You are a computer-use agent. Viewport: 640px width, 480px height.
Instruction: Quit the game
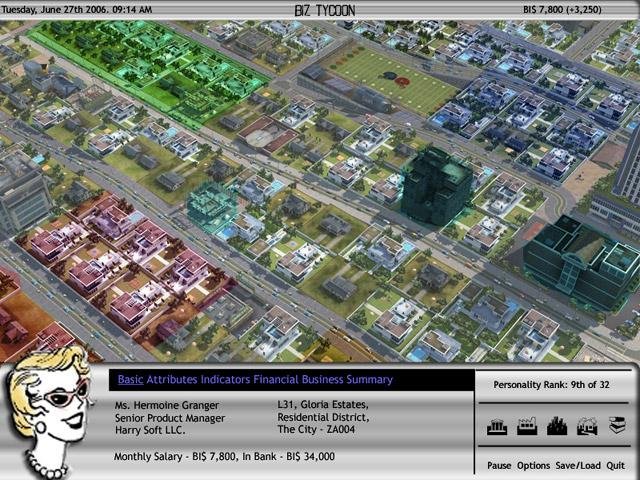[x=615, y=465]
